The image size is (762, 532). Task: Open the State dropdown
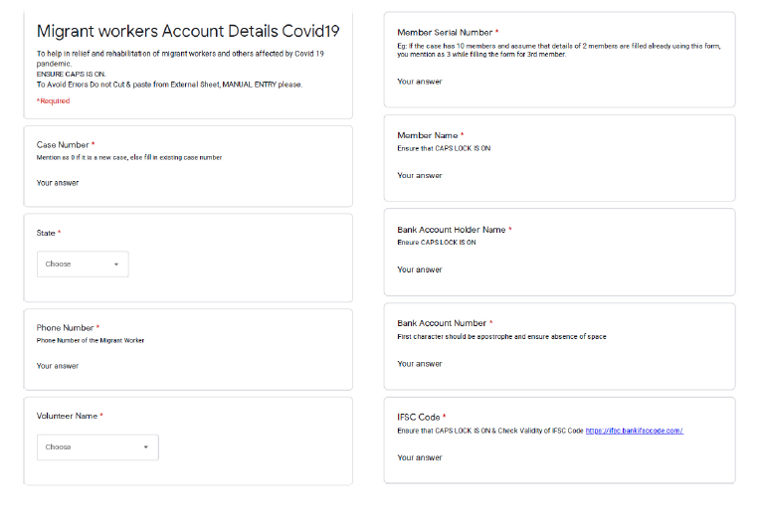coord(83,265)
